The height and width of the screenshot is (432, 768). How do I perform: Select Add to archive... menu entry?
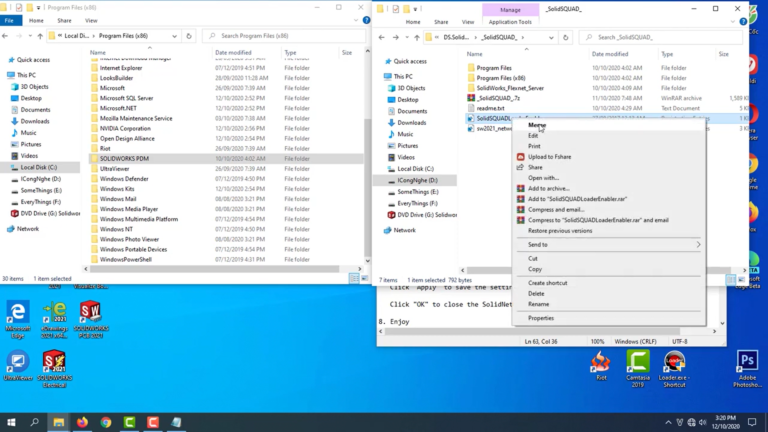(x=549, y=189)
